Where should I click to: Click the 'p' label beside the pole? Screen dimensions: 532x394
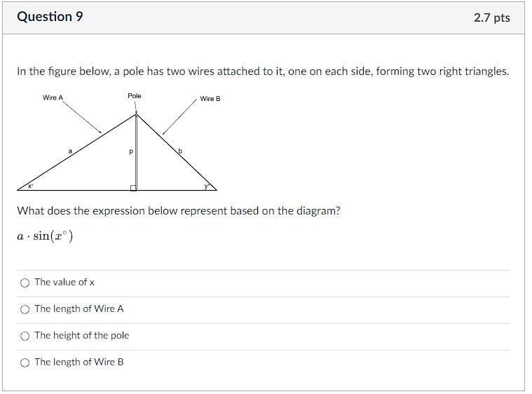(131, 151)
